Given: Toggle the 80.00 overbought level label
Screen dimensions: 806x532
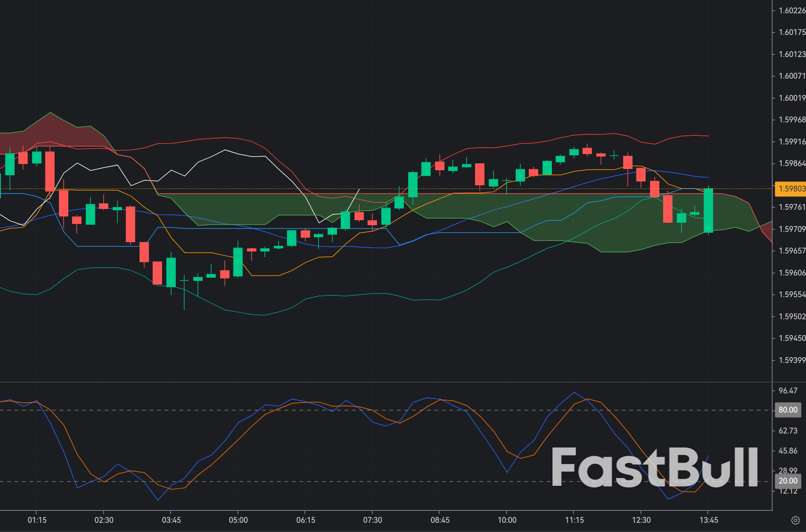Looking at the screenshot, I should [789, 410].
